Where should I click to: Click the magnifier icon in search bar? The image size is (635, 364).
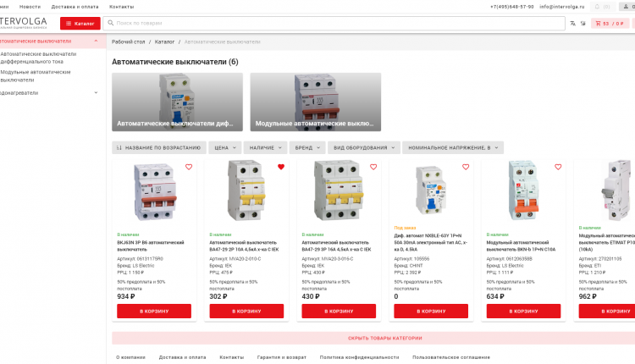click(x=109, y=24)
